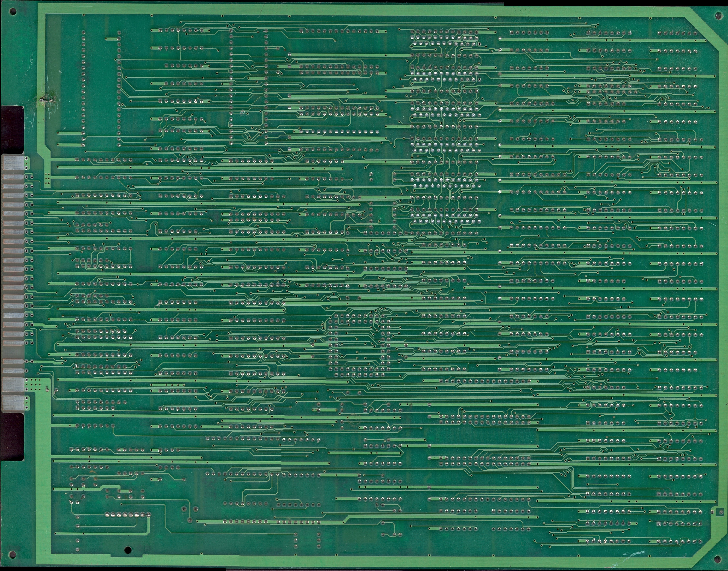728x571 pixels.
Task: Click the small via grid near the connector
Action: 33,384
